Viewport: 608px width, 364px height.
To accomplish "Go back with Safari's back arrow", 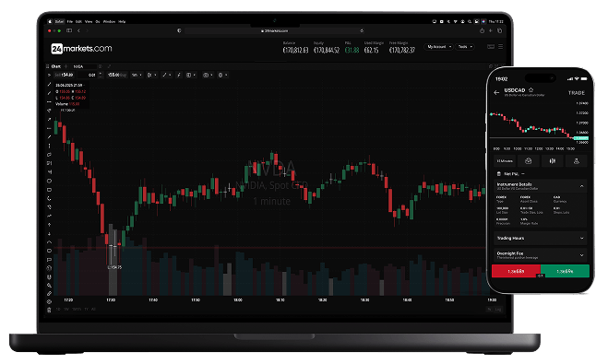I will [x=78, y=30].
